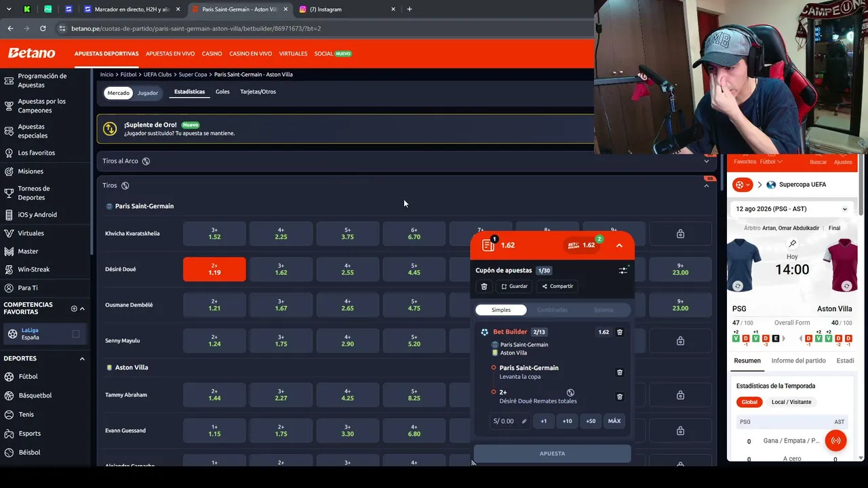The image size is (868, 488).
Task: Click the Tenis icon in Deportes
Action: pos(9,415)
